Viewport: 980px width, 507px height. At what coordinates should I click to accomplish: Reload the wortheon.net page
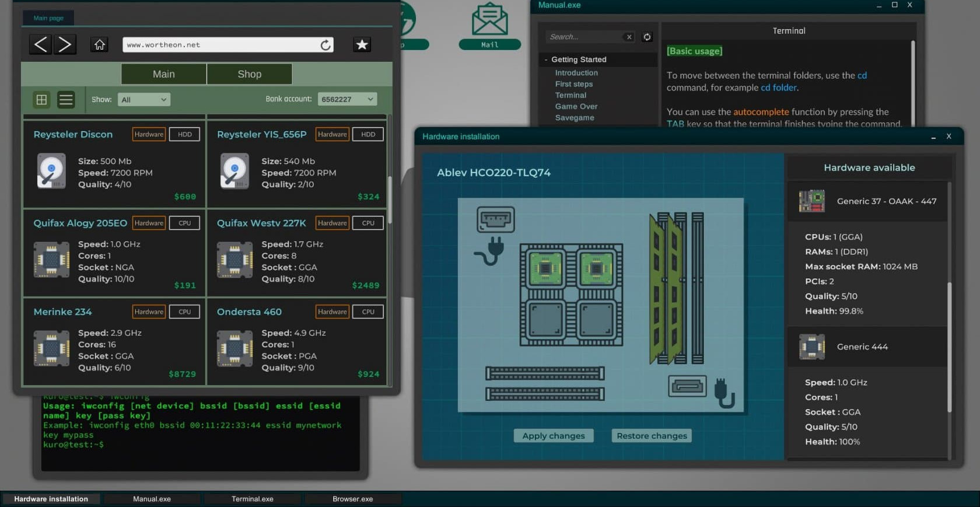[x=325, y=45]
